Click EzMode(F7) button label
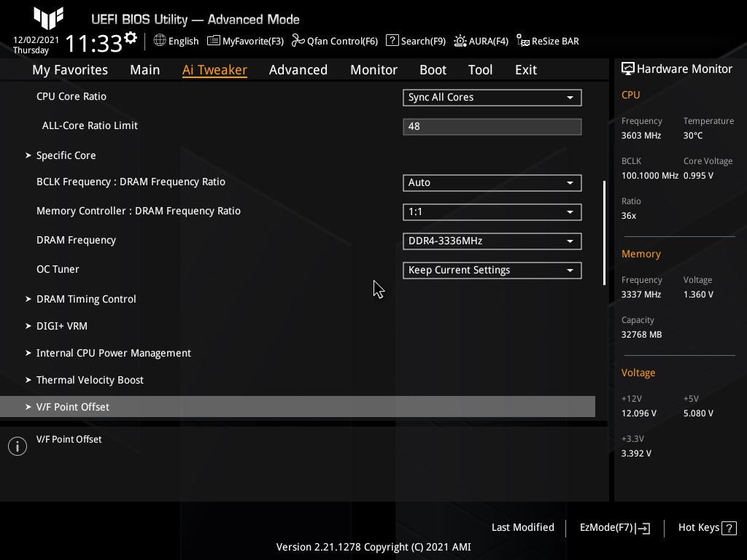747x560 pixels. tap(606, 528)
